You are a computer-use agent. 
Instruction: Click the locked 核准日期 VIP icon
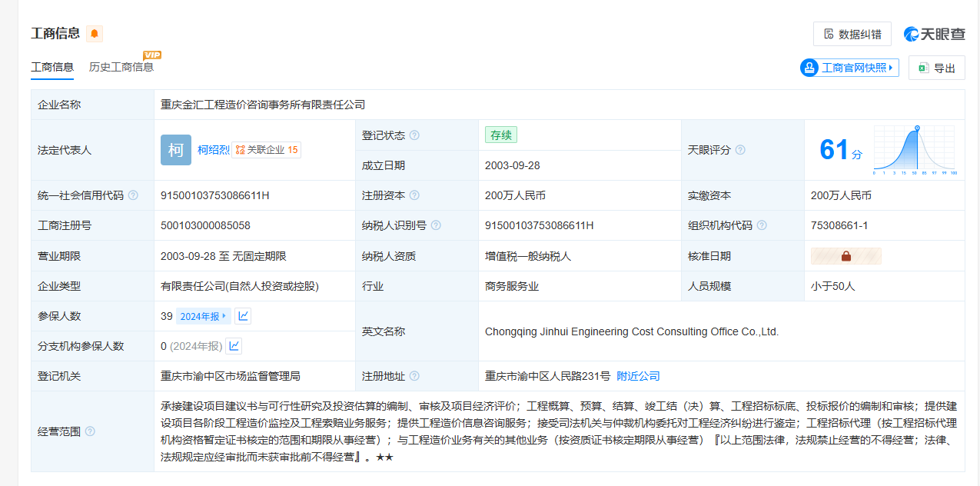point(845,256)
